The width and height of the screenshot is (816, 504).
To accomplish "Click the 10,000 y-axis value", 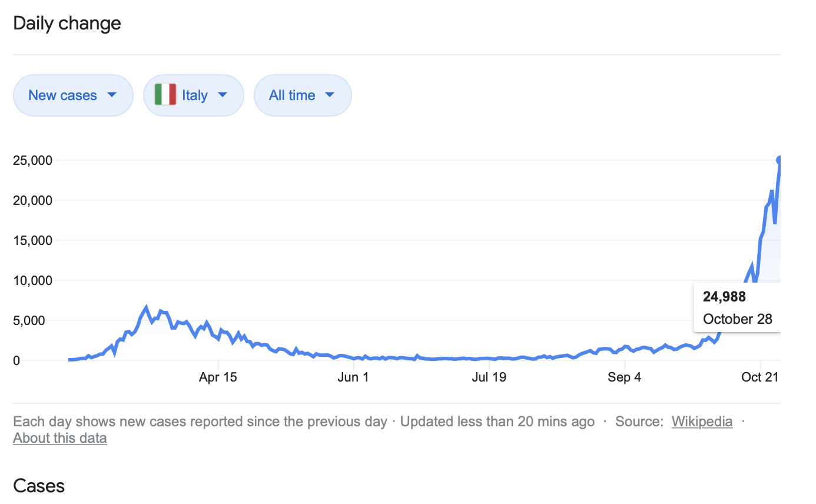I will tap(33, 280).
